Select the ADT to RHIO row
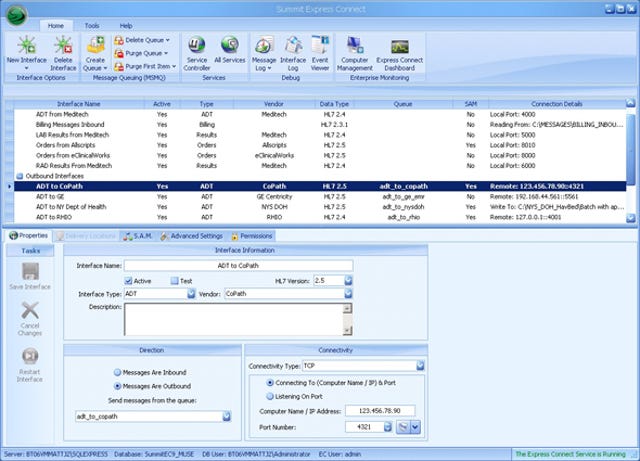 (x=320, y=217)
